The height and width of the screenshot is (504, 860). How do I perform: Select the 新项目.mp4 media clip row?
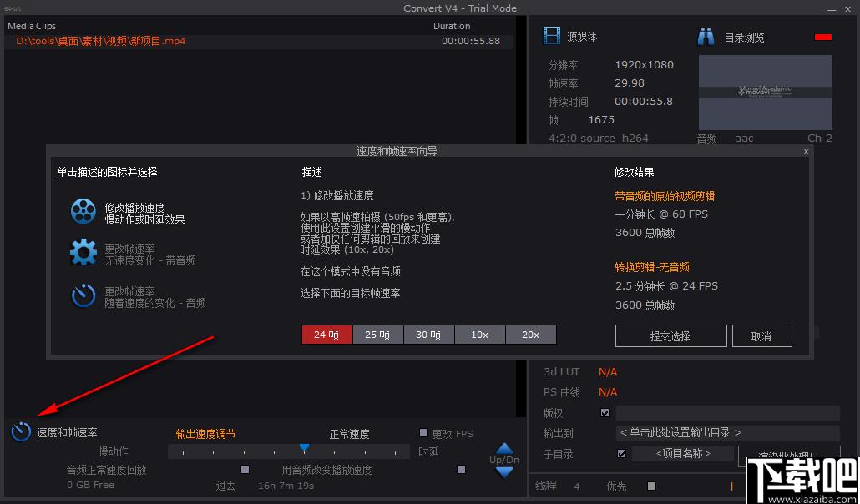point(258,41)
